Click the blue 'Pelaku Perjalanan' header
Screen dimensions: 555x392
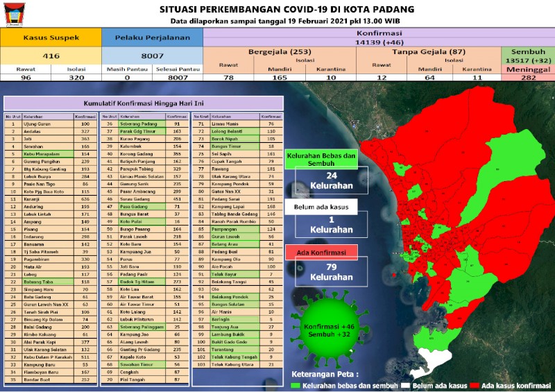(152, 37)
